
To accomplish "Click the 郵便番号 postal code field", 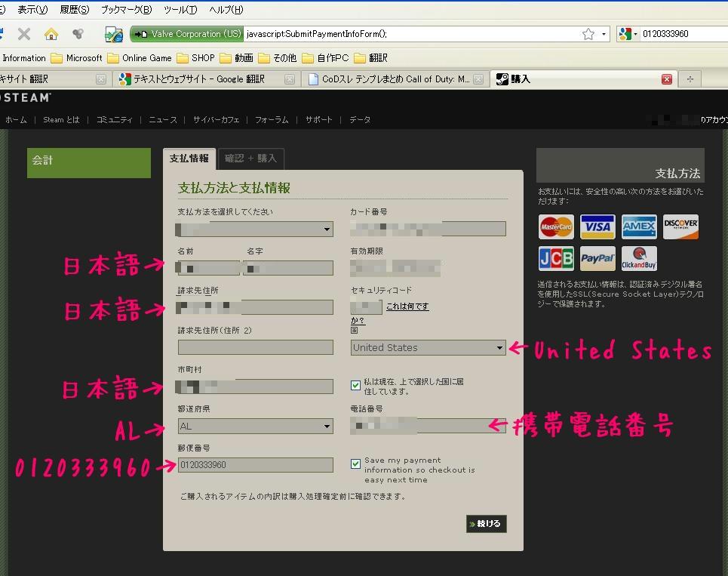I will 255,465.
